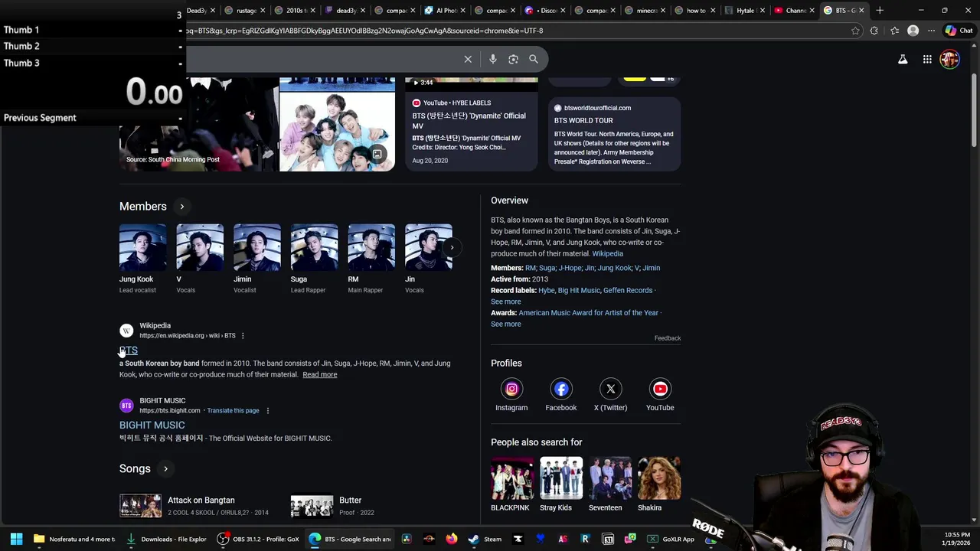Screen dimensions: 980x551
Task: Open Stray Kids related search thumbnail
Action: coord(560,478)
